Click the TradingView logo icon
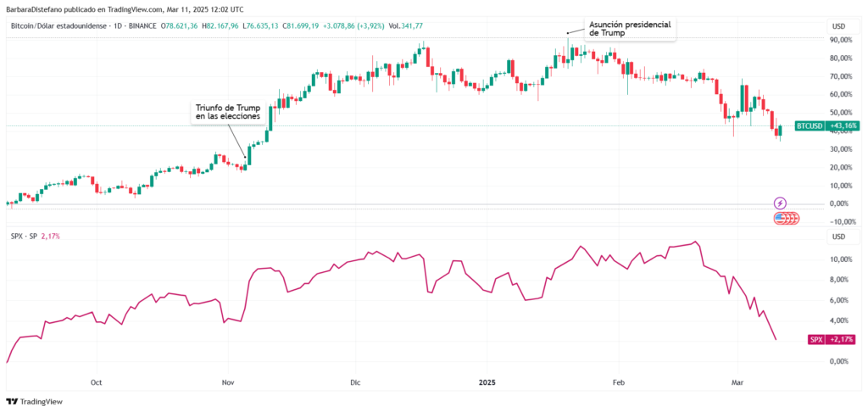This screenshot has height=412, width=868. click(11, 402)
